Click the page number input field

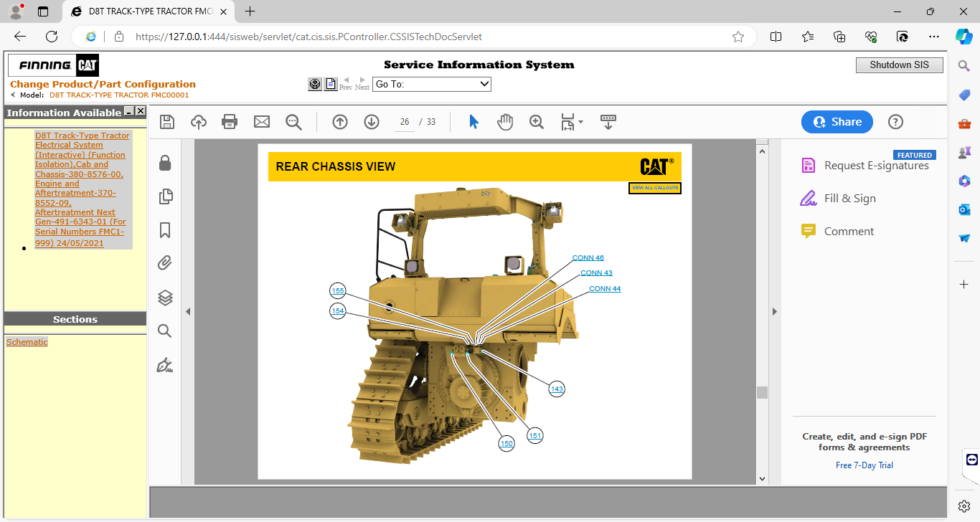pyautogui.click(x=405, y=122)
